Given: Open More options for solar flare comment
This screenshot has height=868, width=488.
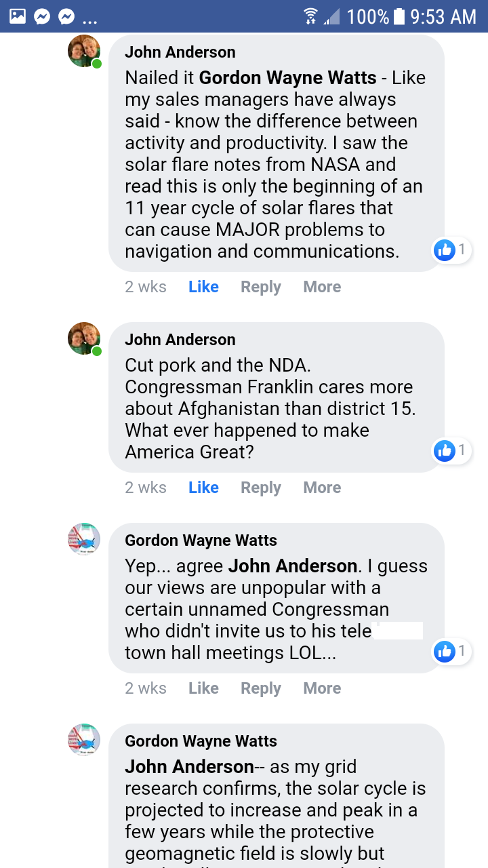Looking at the screenshot, I should 322,287.
